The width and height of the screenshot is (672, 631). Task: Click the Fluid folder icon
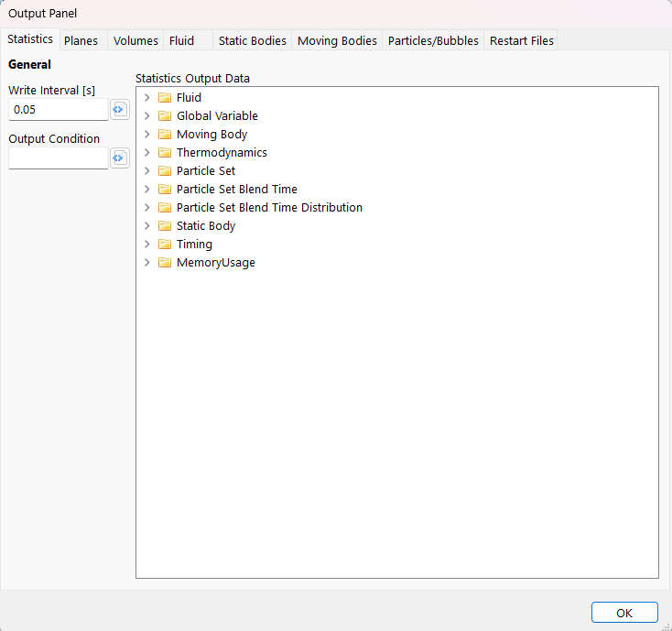[165, 98]
